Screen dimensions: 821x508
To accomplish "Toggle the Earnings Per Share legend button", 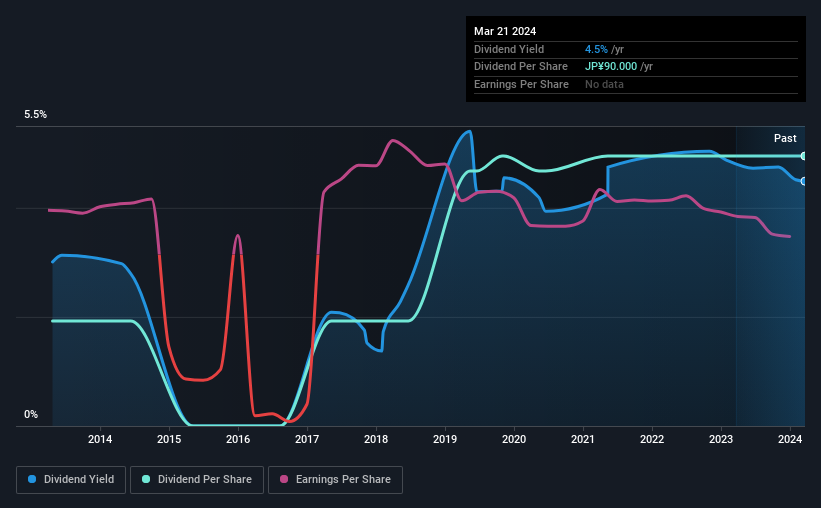I will (335, 480).
